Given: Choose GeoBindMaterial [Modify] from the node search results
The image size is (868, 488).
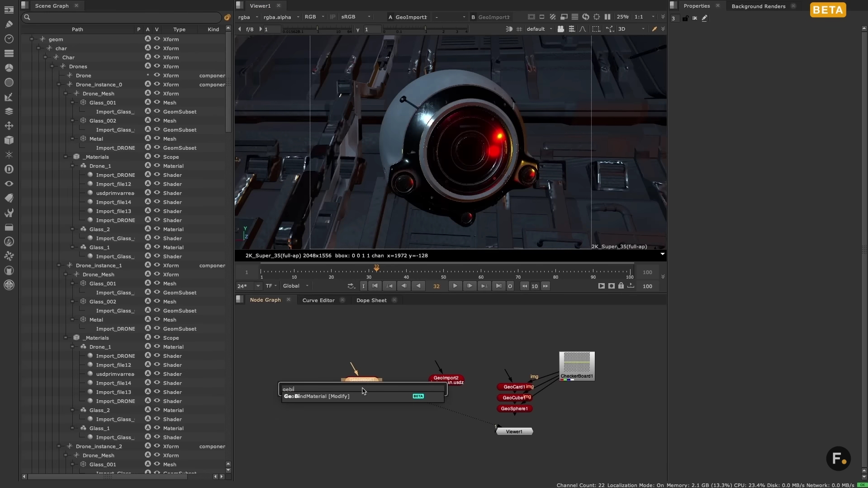Looking at the screenshot, I should click(x=363, y=396).
